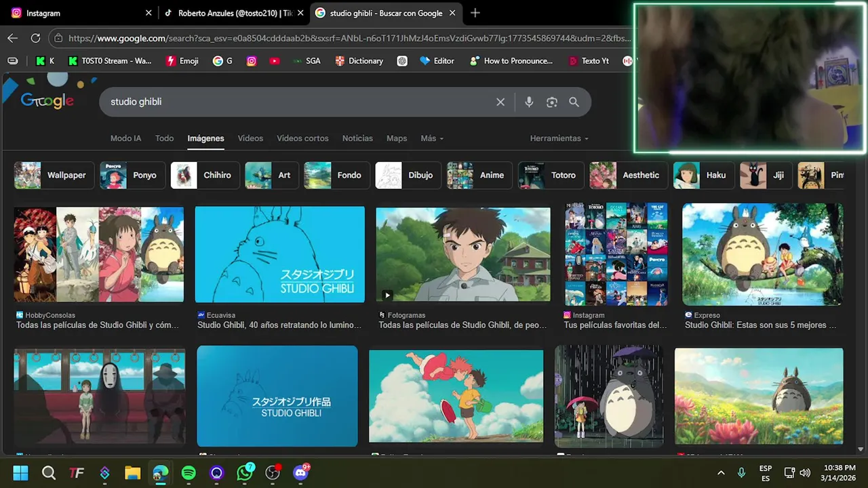Open the Texto Yt bookmark
This screenshot has width=868, height=488.
pyautogui.click(x=588, y=61)
